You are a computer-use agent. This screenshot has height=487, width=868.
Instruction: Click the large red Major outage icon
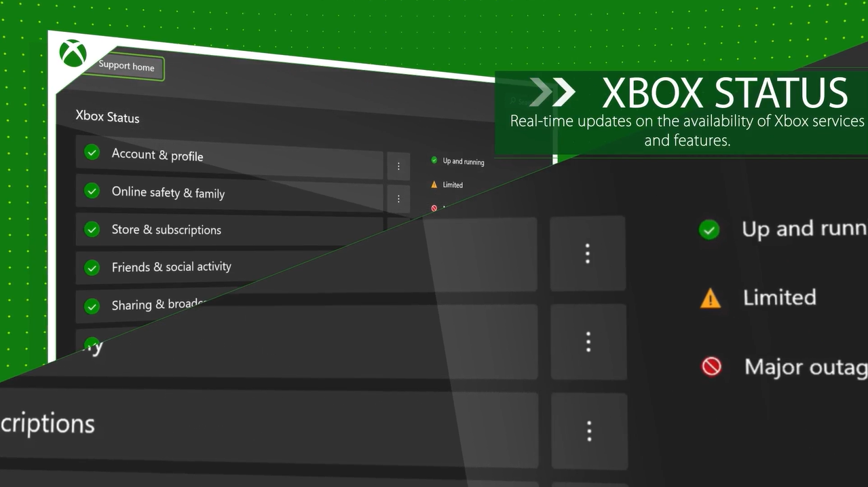coord(711,367)
